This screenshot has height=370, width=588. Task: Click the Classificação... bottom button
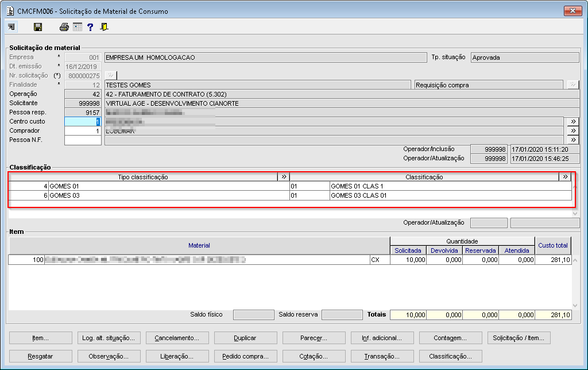coord(450,356)
